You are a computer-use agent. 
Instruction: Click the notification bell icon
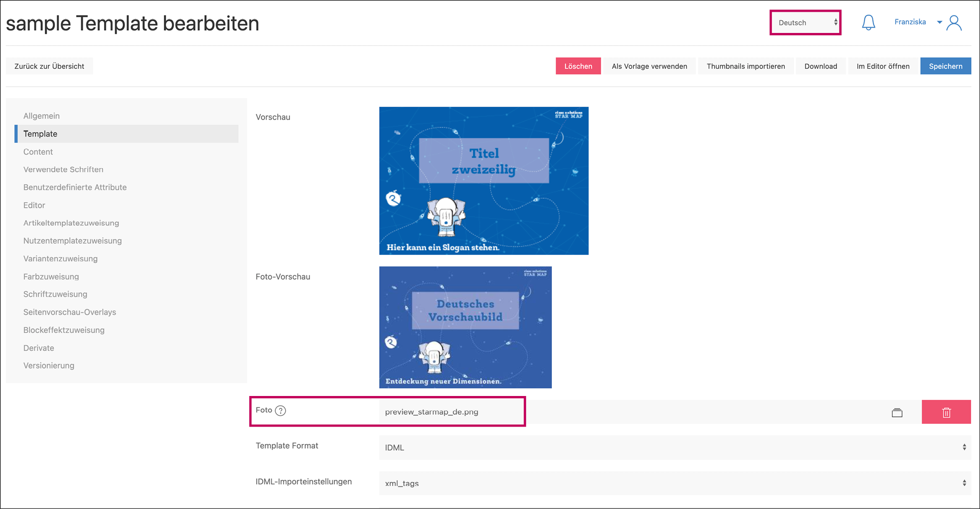[x=868, y=23]
